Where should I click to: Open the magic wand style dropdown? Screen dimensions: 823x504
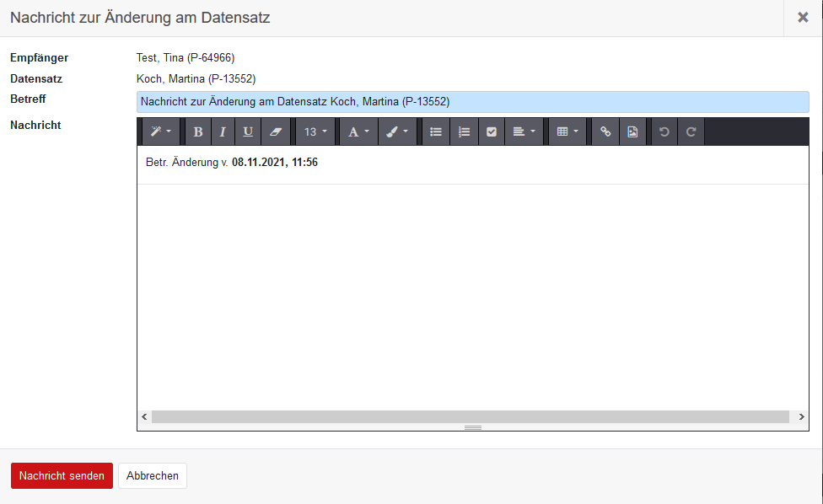point(161,132)
